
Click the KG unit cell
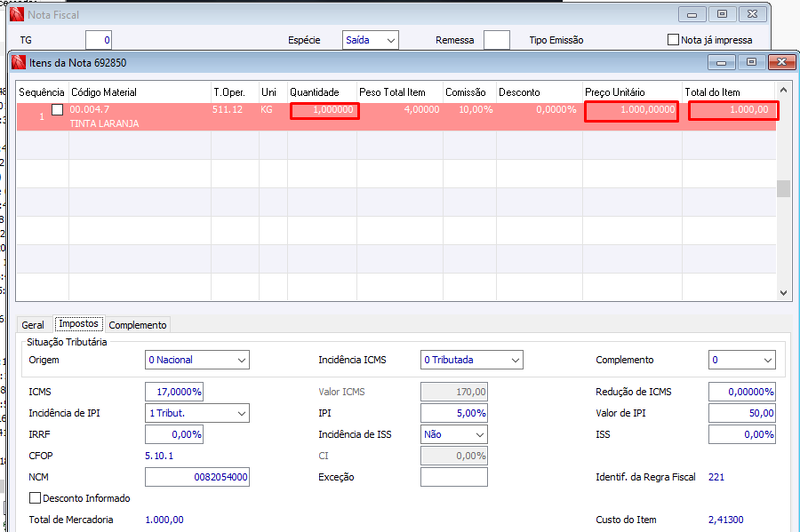coord(266,109)
